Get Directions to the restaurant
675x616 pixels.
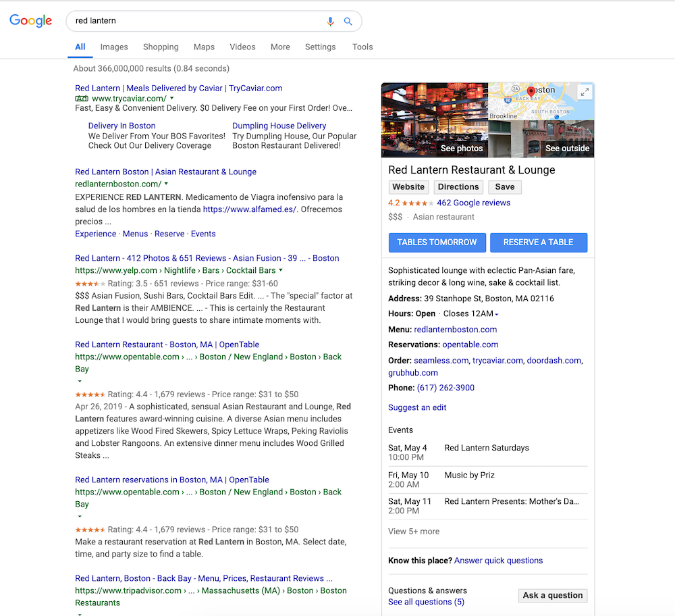coord(458,187)
